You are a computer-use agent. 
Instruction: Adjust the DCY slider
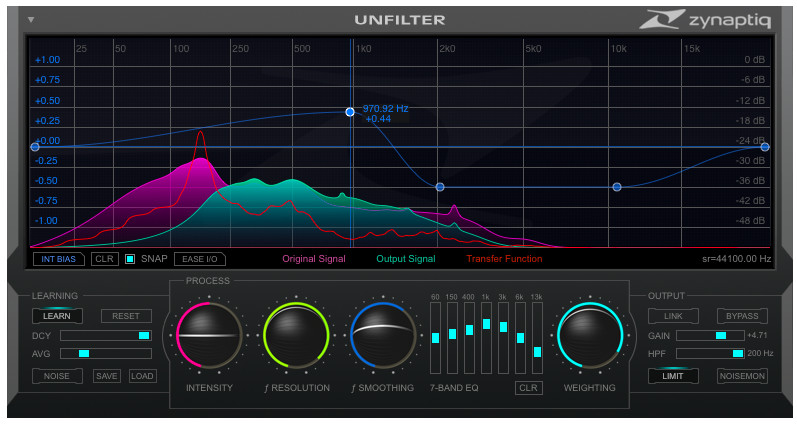click(x=106, y=336)
